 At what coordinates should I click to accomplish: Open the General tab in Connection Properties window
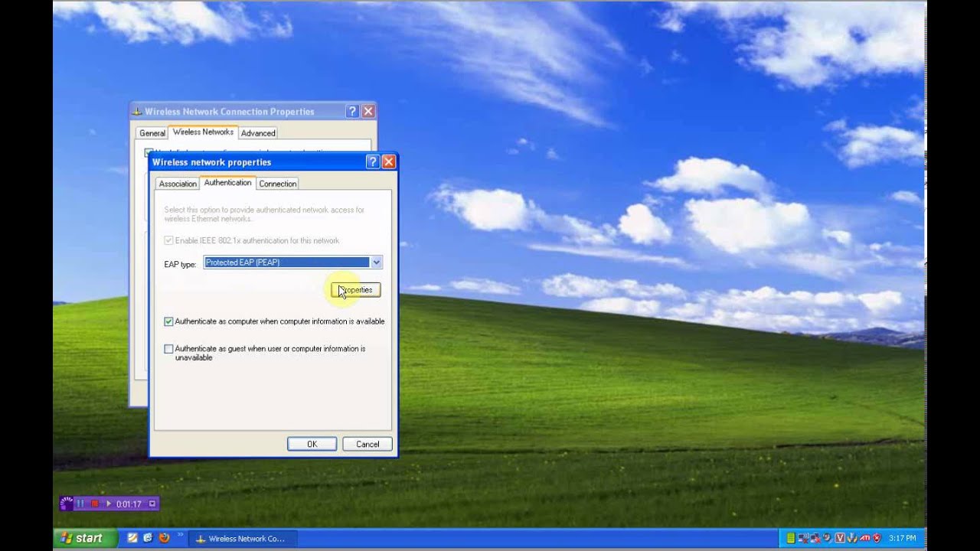coord(152,133)
